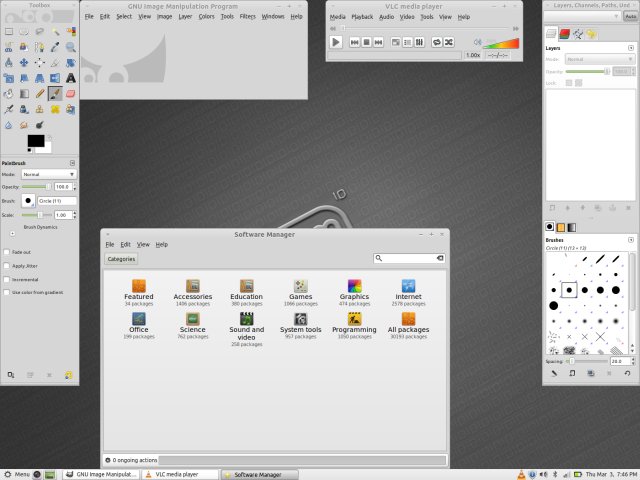
Task: Mute VLC using the speaker icon
Action: click(477, 42)
